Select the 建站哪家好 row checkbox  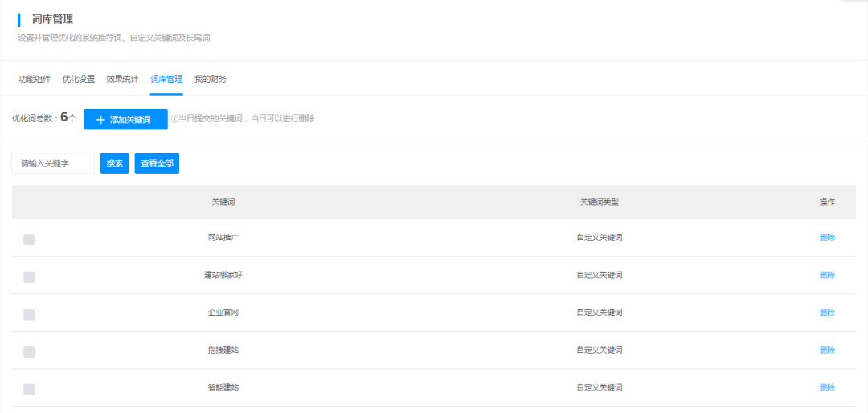pyautogui.click(x=29, y=276)
